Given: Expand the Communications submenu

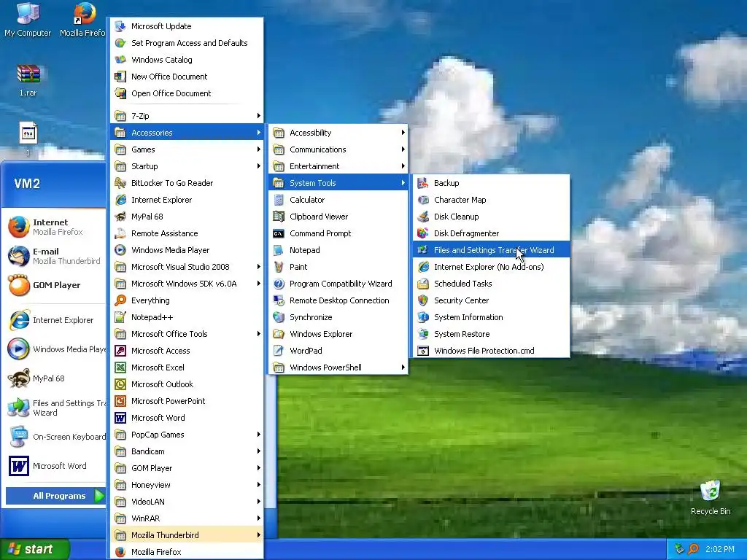Looking at the screenshot, I should tap(338, 149).
